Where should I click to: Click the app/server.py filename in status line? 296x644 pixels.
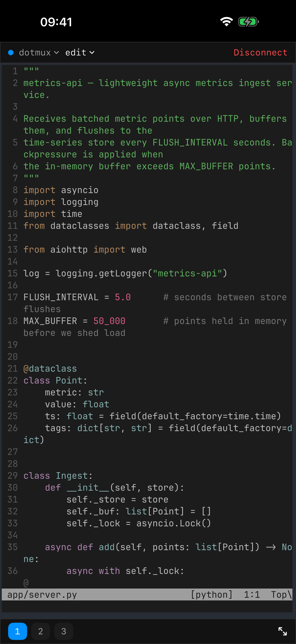tap(42, 595)
